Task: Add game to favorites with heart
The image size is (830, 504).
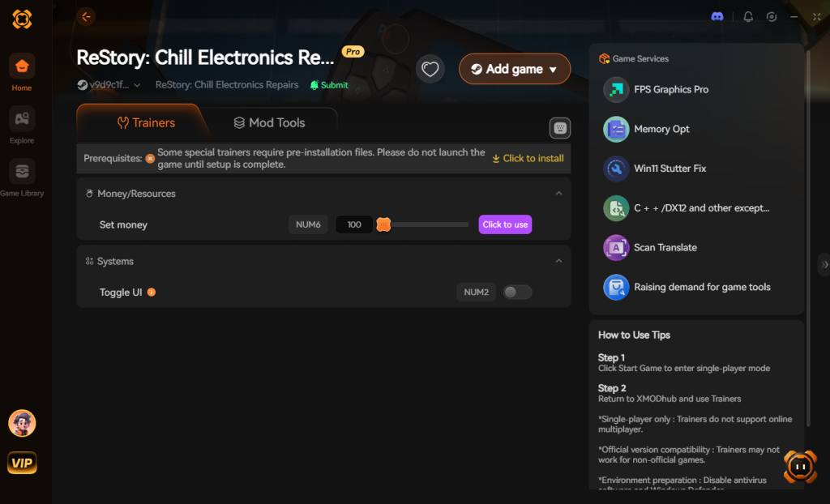Action: [x=430, y=69]
